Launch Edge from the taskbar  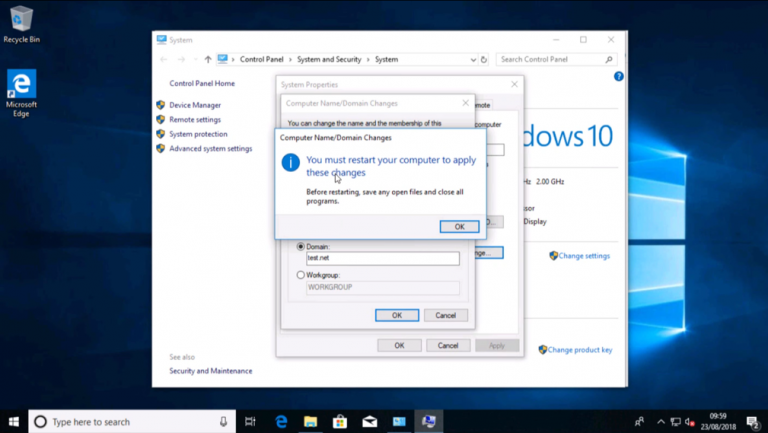(x=281, y=422)
